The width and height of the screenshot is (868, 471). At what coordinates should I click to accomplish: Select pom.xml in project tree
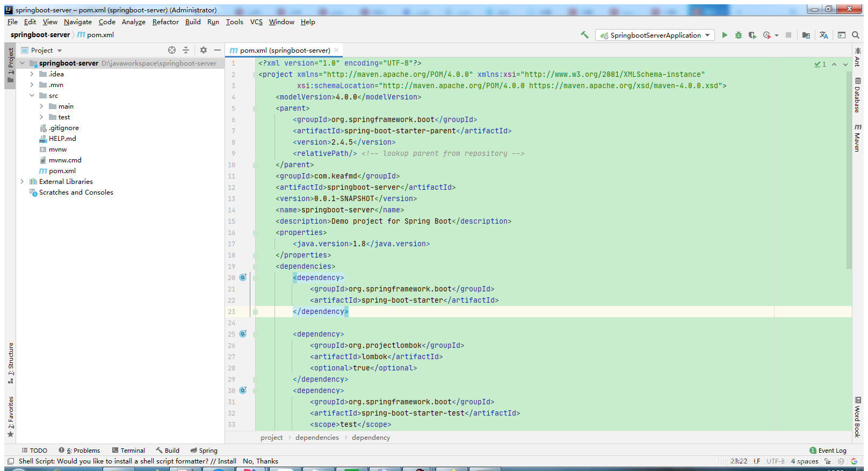62,171
